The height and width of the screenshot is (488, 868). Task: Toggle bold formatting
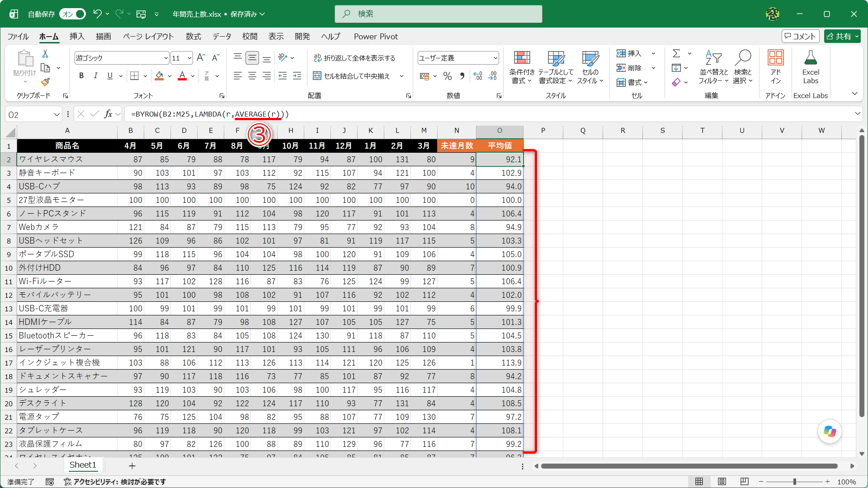click(x=81, y=76)
